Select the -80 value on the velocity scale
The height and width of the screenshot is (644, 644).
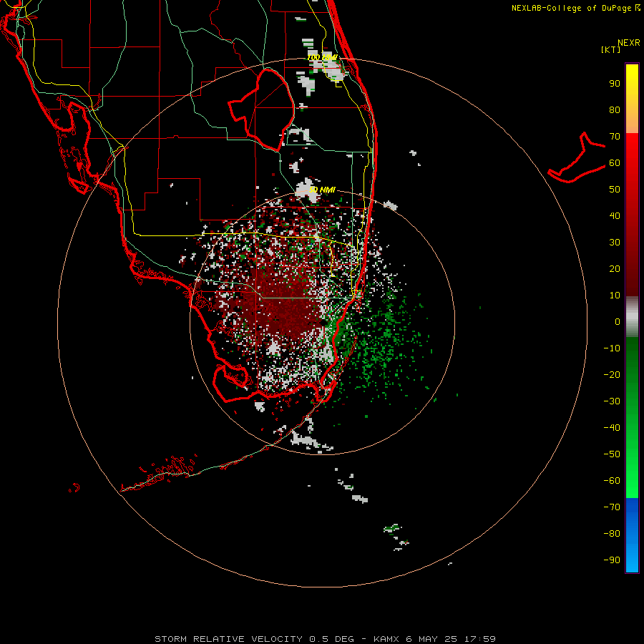[x=612, y=534]
